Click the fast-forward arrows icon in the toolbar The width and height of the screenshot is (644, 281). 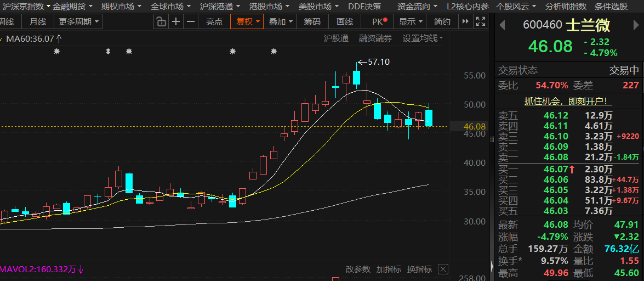pyautogui.click(x=465, y=22)
